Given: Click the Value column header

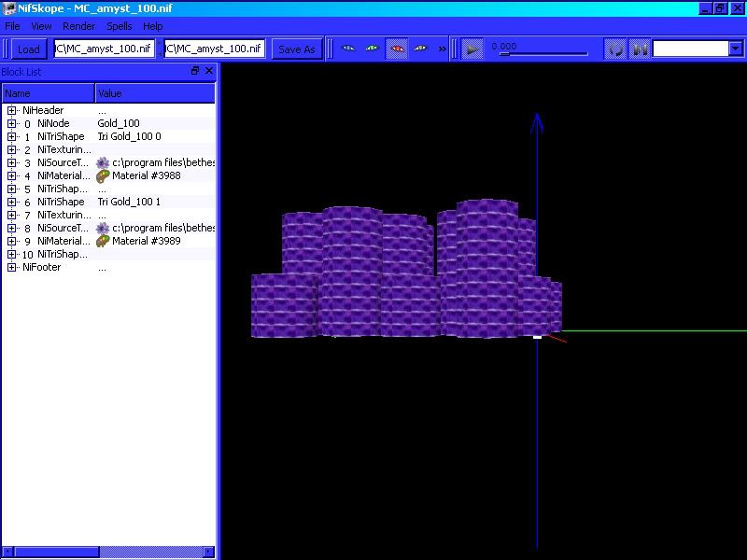Looking at the screenshot, I should pos(155,93).
